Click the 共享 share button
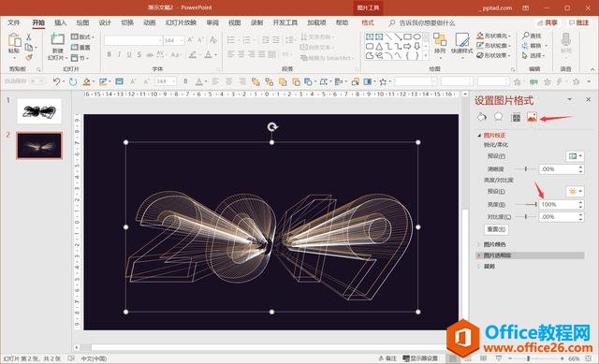 (x=547, y=22)
